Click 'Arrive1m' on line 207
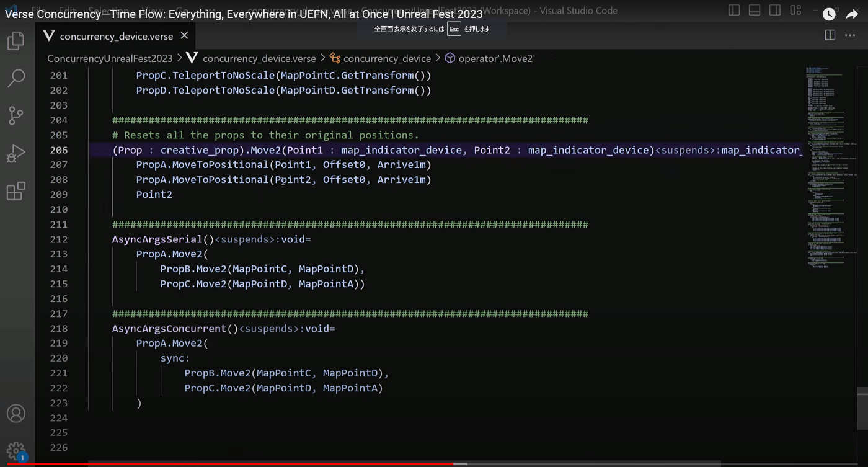 [x=401, y=165]
